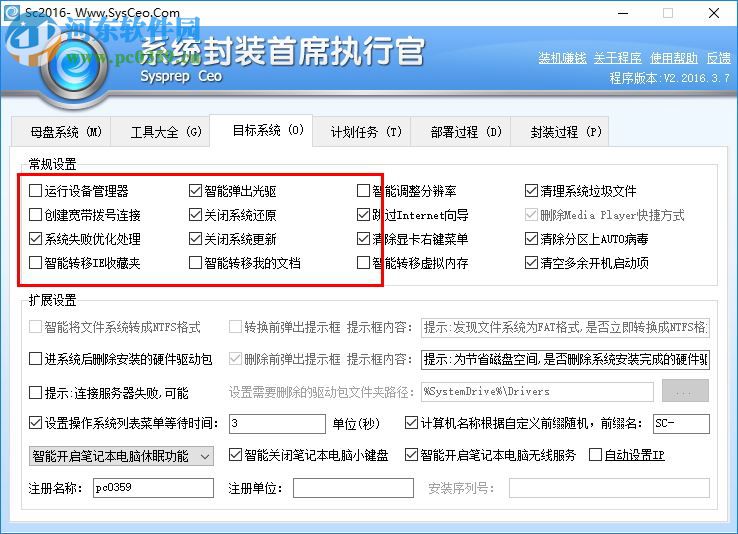Viewport: 738px width, 534px height.
Task: Open the 计划任务 (T) tab
Action: coord(362,132)
